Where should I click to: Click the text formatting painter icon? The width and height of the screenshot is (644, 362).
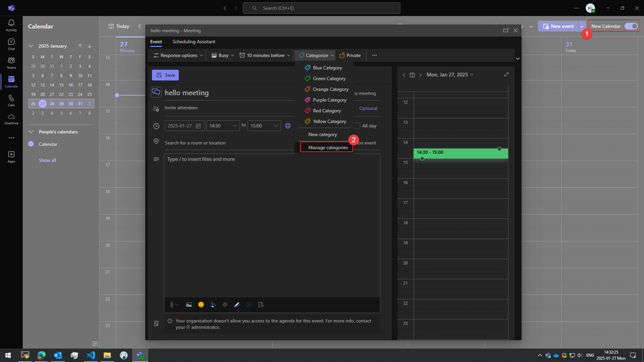point(213,305)
